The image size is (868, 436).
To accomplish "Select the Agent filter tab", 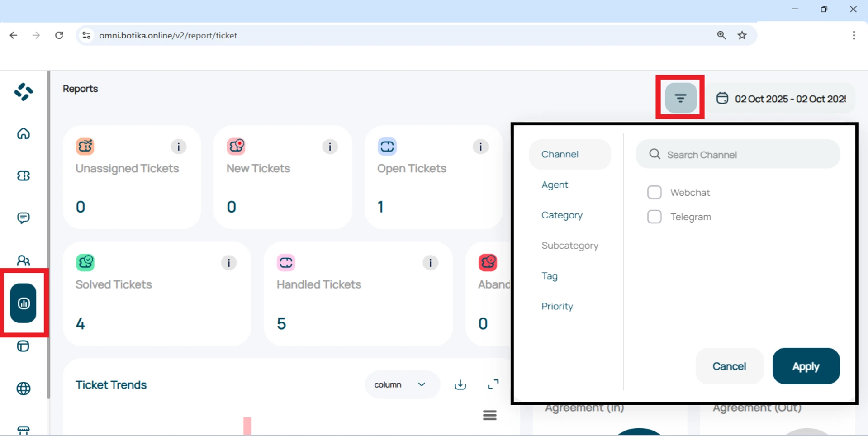I will coord(555,185).
